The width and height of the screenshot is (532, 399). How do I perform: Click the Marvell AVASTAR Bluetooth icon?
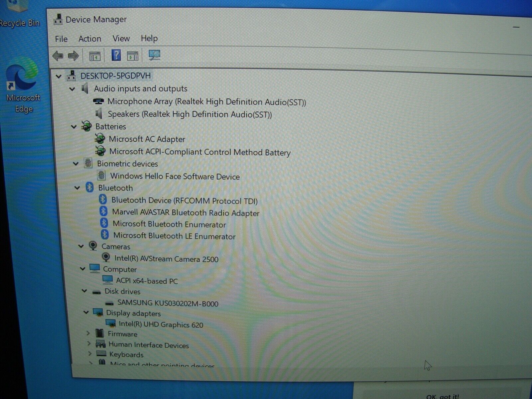104,211
